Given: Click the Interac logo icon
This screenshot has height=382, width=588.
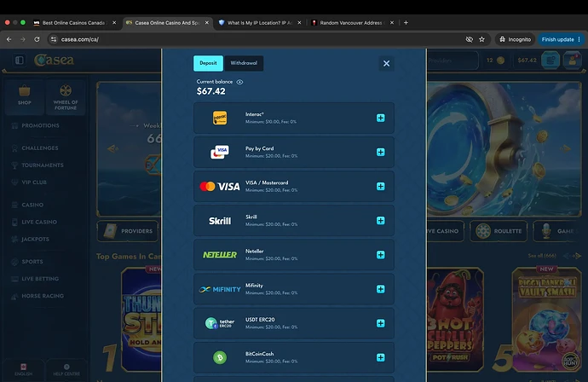Looking at the screenshot, I should click(220, 118).
